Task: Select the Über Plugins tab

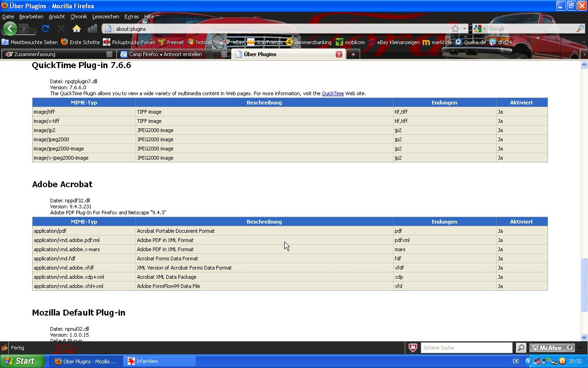Action: [x=288, y=54]
